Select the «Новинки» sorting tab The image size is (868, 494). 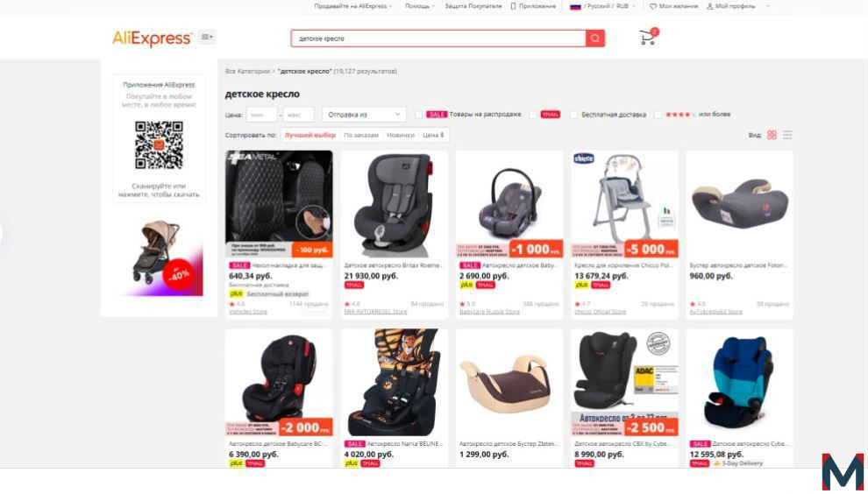pos(401,135)
